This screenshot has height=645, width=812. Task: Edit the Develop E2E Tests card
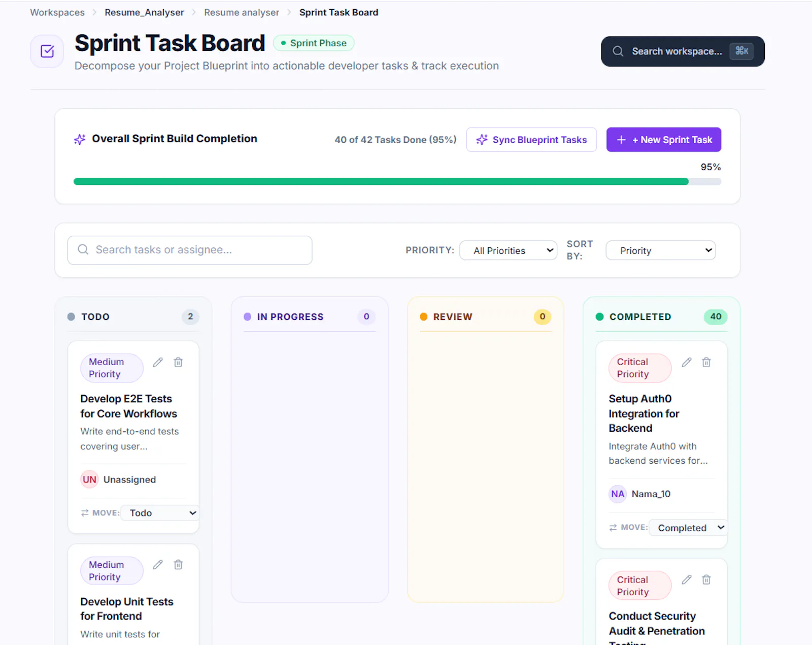click(158, 362)
